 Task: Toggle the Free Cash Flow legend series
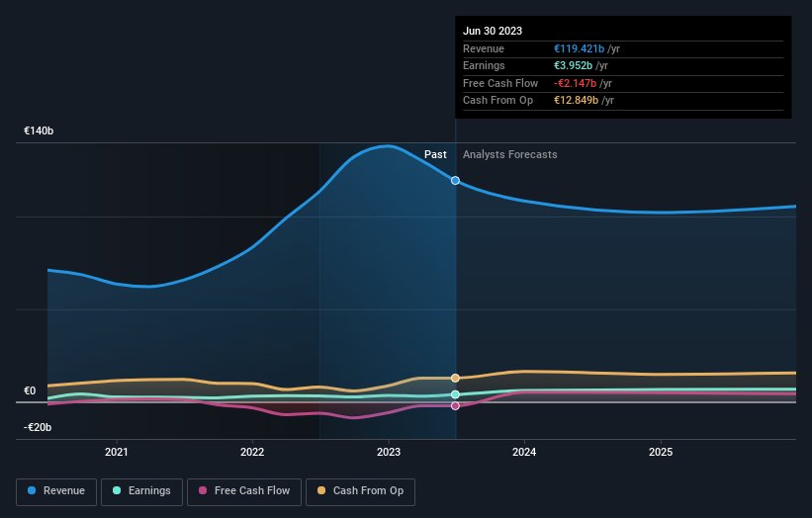(244, 491)
